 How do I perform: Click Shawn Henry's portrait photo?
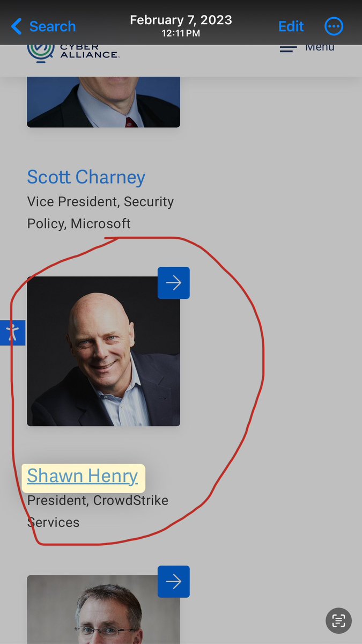coord(104,352)
